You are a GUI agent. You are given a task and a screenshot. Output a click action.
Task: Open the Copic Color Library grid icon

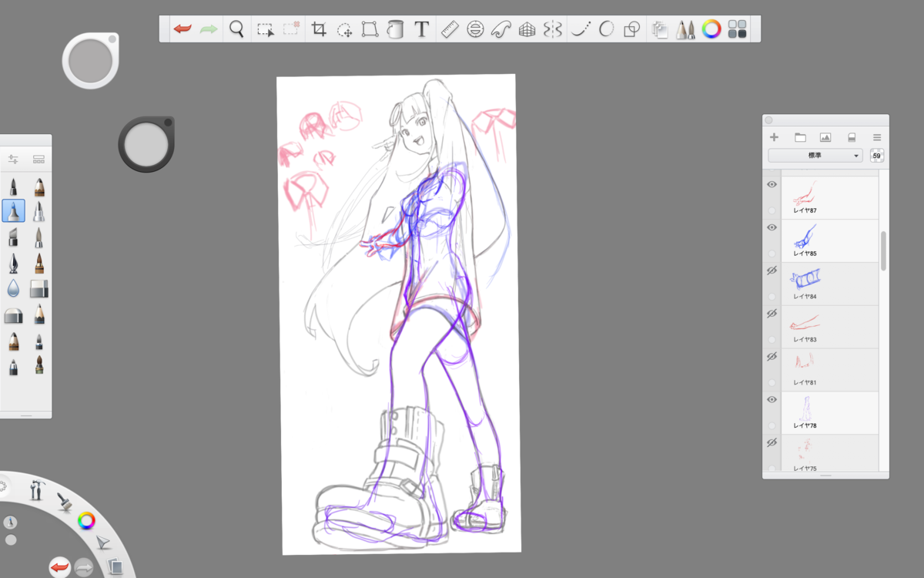point(738,29)
